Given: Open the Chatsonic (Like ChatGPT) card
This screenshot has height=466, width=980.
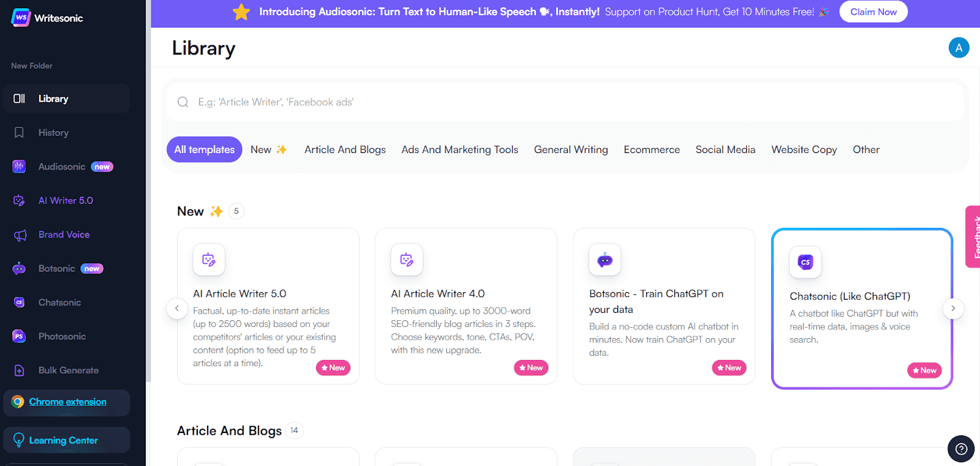Looking at the screenshot, I should [x=862, y=309].
